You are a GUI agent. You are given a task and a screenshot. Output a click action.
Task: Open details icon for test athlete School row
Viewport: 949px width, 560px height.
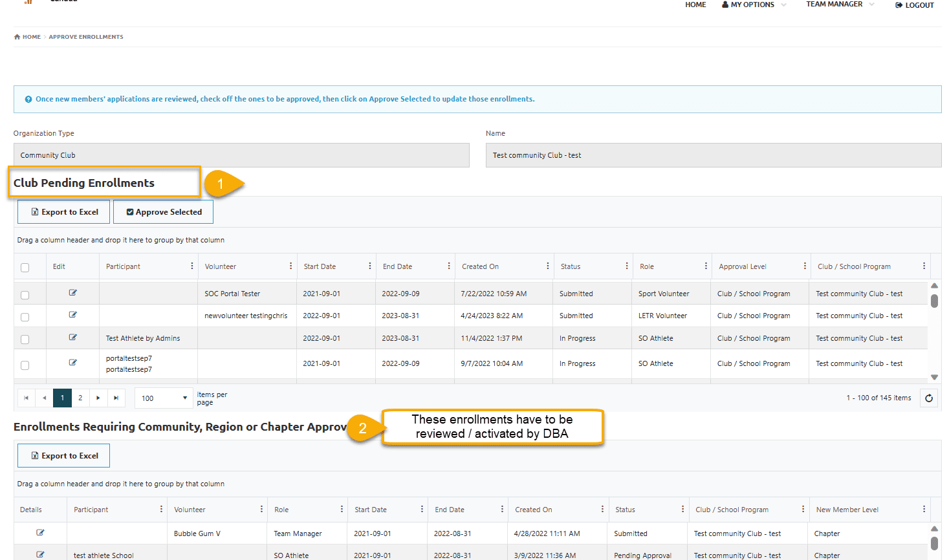(40, 555)
